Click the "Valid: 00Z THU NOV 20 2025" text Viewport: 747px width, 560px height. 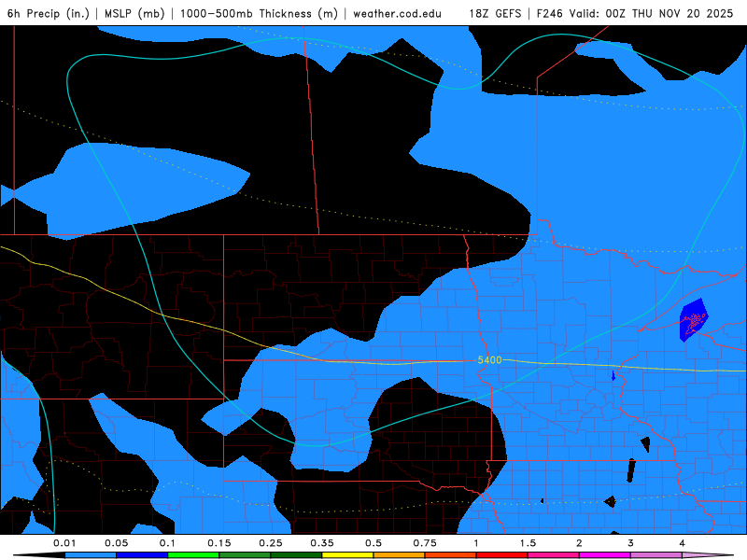pos(651,13)
